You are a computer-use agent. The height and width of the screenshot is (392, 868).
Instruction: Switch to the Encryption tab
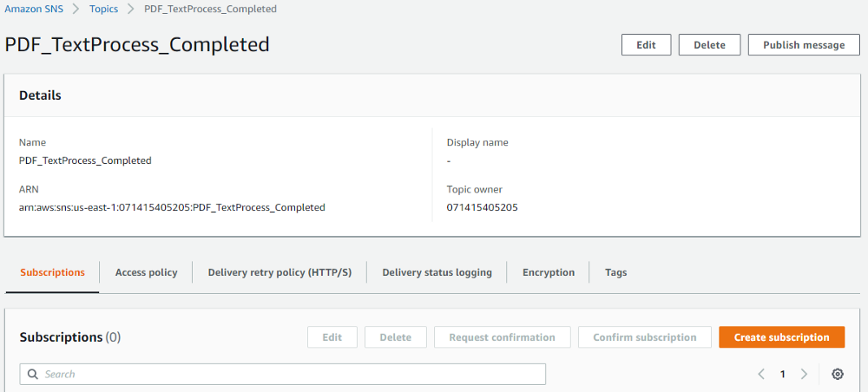click(548, 272)
